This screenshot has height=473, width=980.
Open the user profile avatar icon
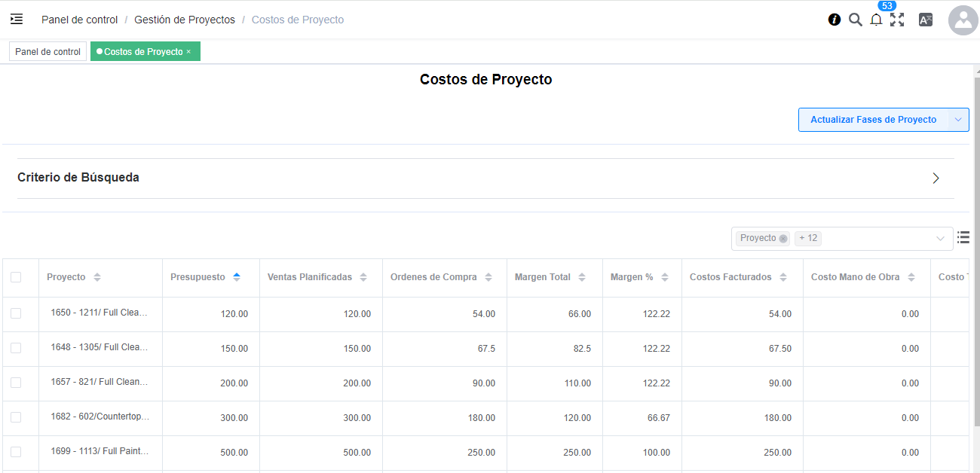963,20
